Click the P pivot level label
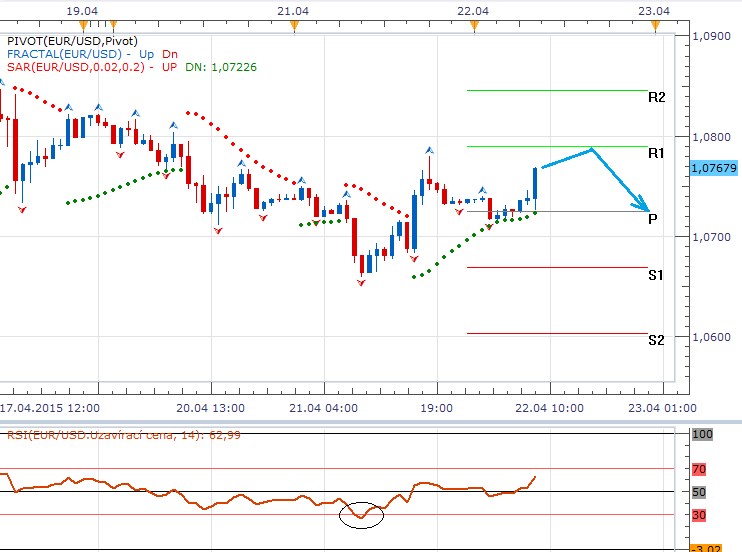 click(652, 218)
